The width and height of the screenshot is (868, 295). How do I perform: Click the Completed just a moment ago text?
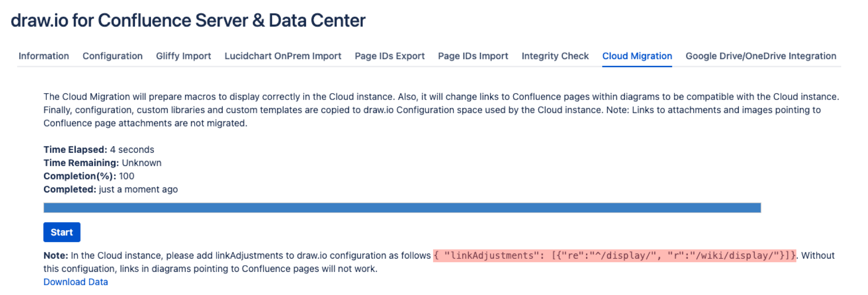tap(111, 189)
